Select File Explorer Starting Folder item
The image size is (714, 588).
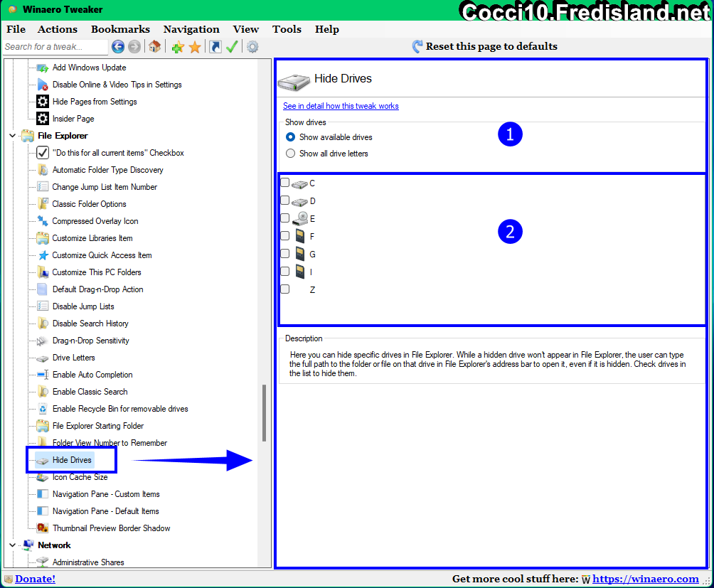(98, 426)
